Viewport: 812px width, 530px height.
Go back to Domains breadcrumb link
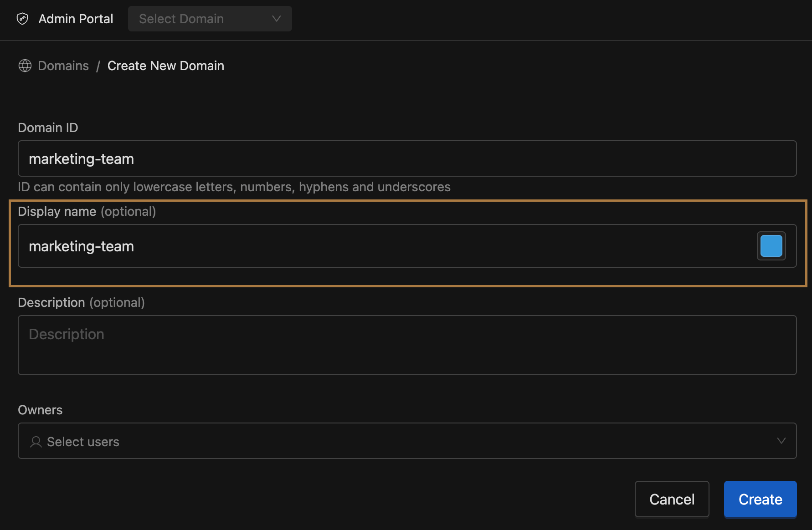tap(63, 66)
